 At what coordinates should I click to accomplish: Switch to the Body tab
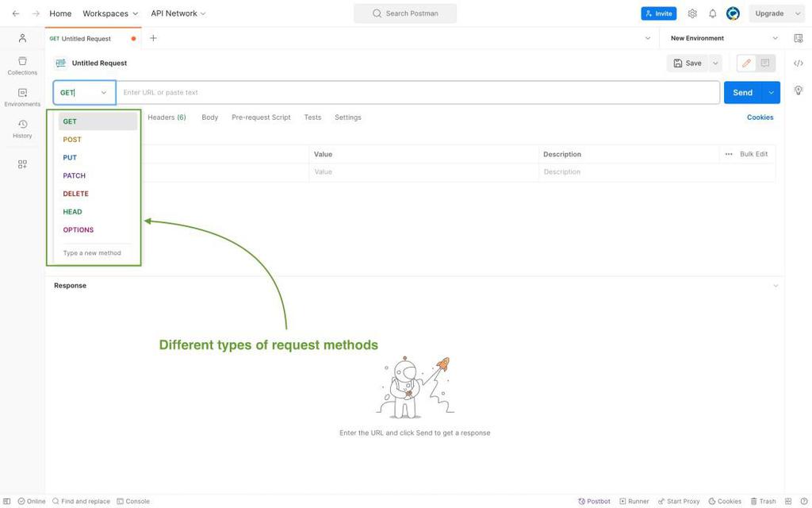(209, 117)
